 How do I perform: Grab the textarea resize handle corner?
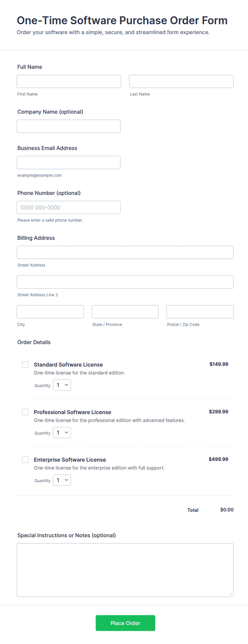[231, 594]
